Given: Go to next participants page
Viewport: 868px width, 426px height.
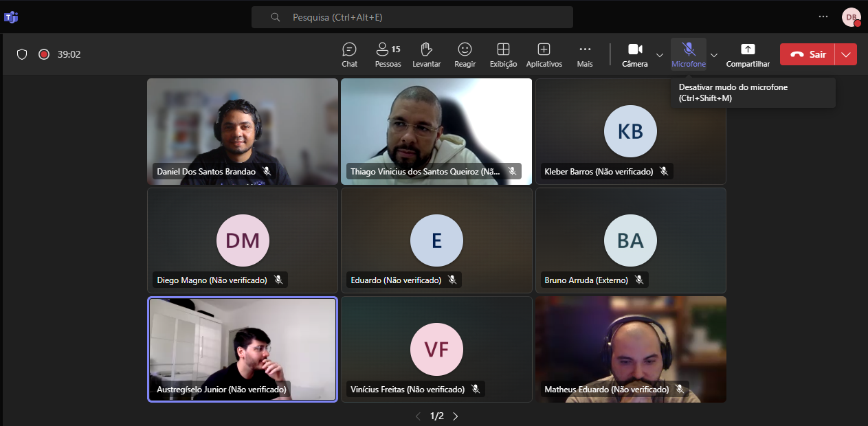Looking at the screenshot, I should tap(455, 416).
